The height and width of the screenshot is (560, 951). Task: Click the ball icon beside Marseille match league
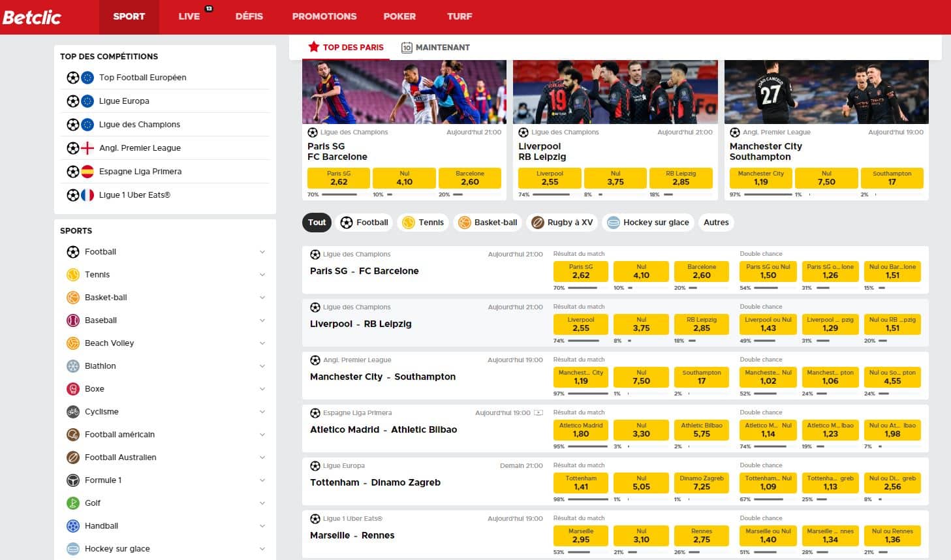(315, 519)
